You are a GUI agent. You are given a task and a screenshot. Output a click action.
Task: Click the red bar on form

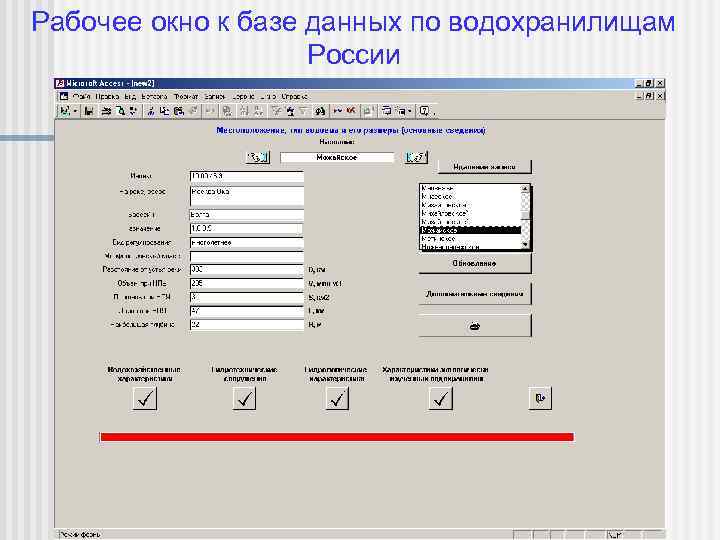[337, 437]
